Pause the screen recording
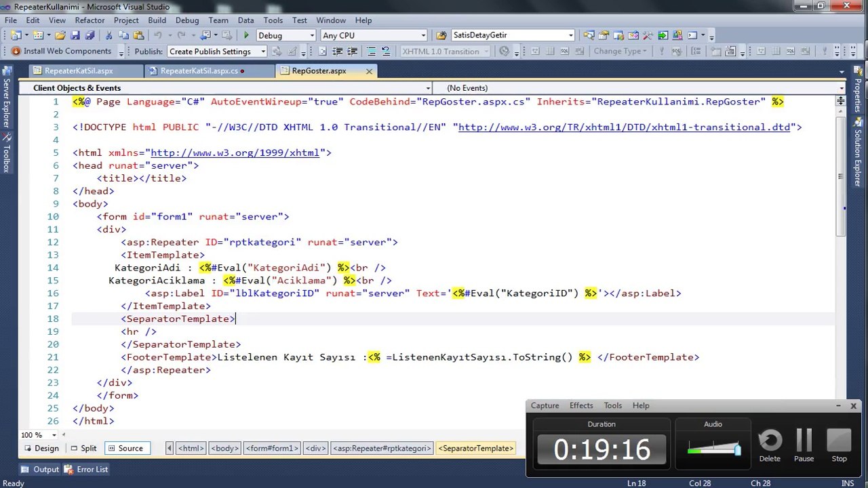This screenshot has height=488, width=868. coord(804,445)
